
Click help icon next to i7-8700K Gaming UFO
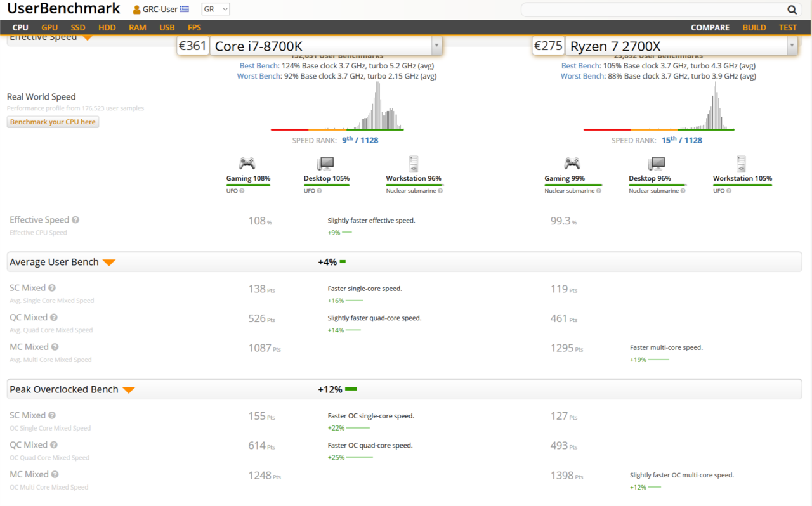coord(242,191)
